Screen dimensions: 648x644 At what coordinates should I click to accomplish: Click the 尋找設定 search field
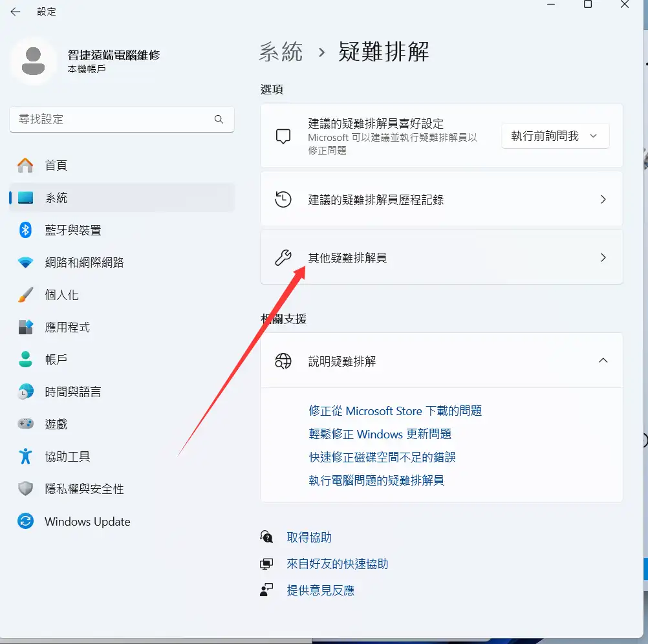point(110,120)
